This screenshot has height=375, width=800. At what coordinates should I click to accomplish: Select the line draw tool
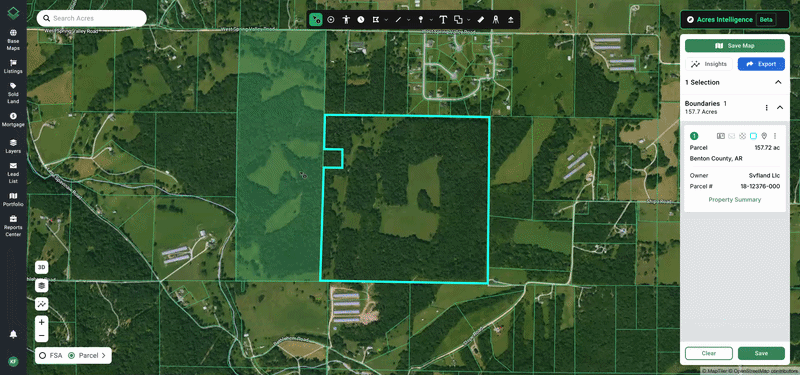399,19
